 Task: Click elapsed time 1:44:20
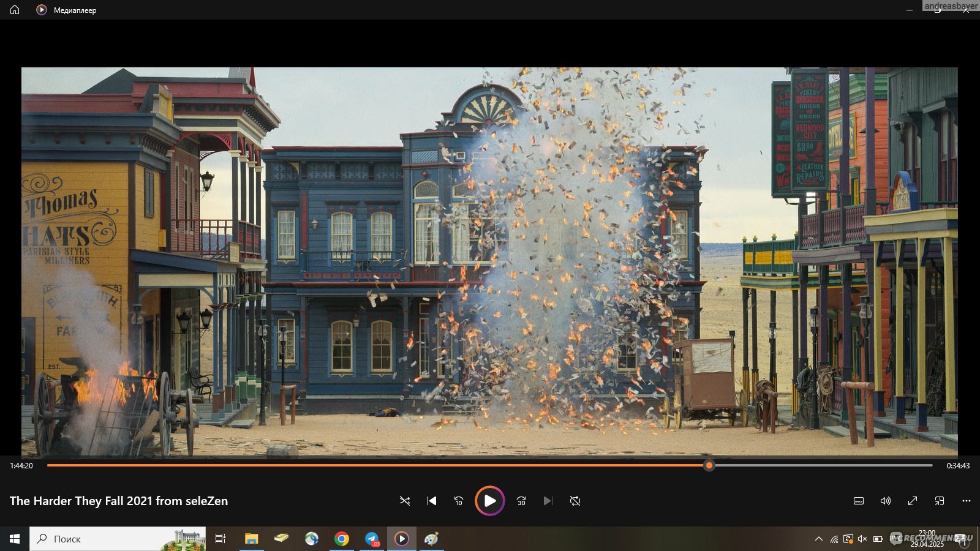(x=21, y=466)
